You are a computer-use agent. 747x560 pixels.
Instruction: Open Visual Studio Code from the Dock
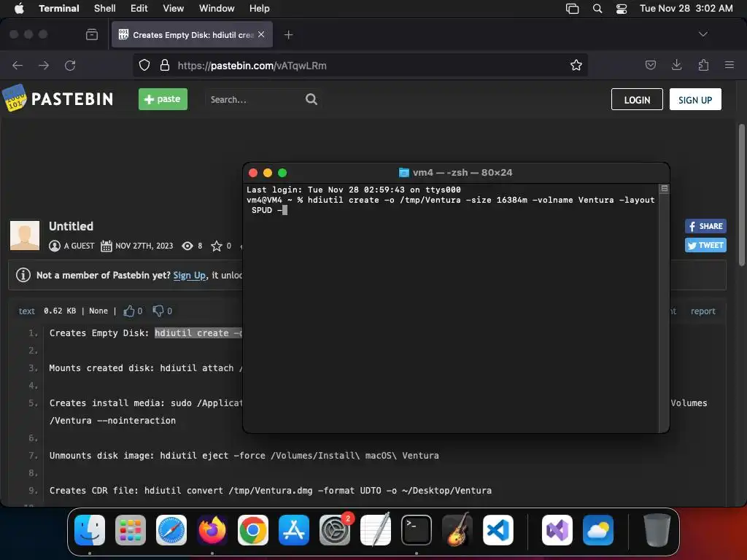(x=498, y=530)
